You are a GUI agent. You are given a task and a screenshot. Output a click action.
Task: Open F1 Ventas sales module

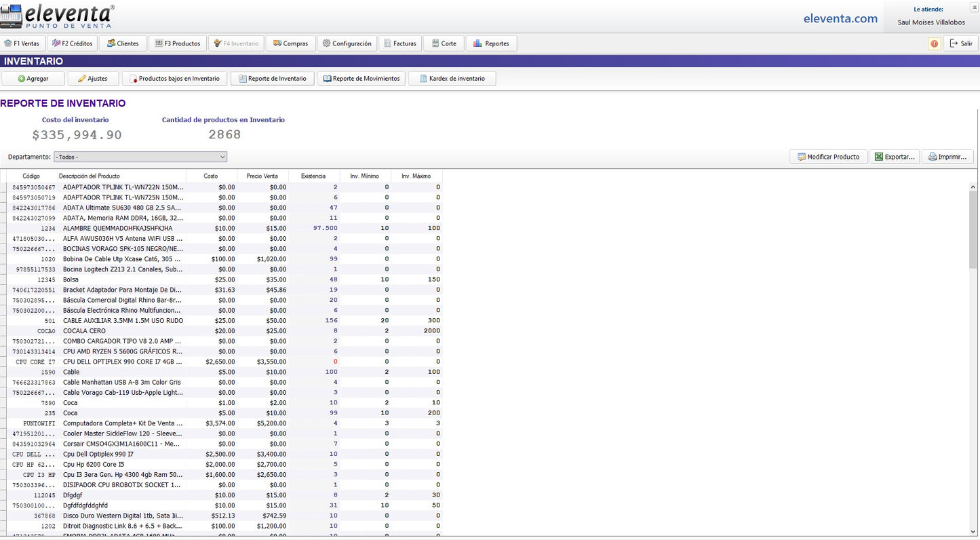click(22, 43)
